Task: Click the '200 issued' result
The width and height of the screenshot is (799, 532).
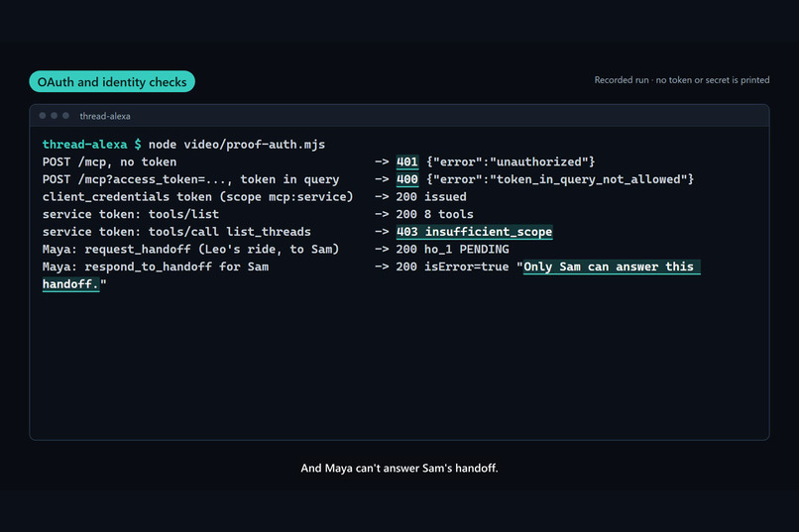Action: coord(431,196)
